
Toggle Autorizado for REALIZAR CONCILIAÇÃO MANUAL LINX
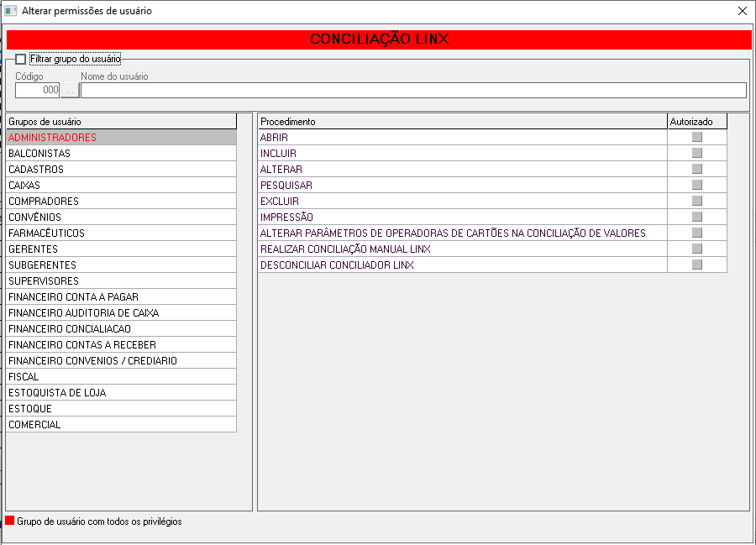pyautogui.click(x=696, y=249)
